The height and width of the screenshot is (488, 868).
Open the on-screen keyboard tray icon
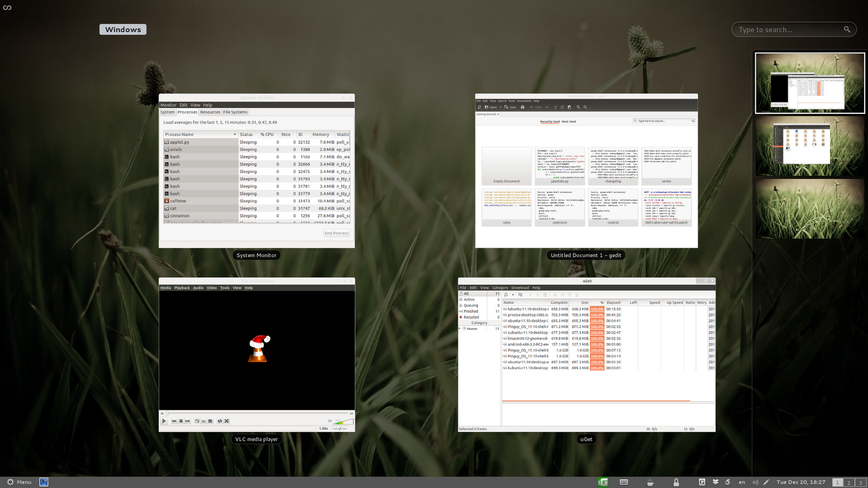(624, 482)
